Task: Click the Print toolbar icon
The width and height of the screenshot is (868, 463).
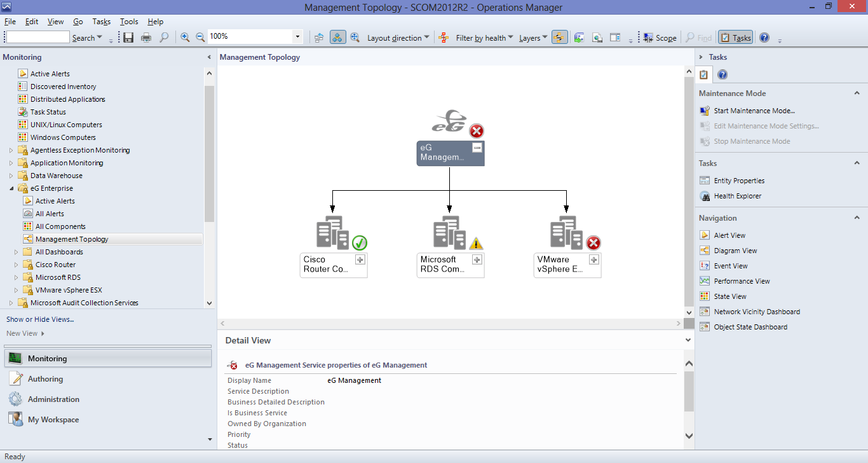Action: 146,38
